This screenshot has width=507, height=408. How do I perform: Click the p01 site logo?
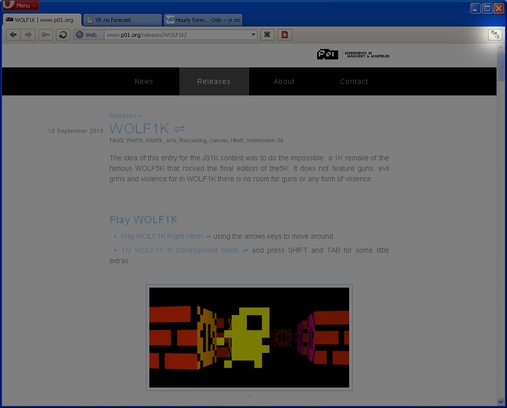tap(327, 54)
